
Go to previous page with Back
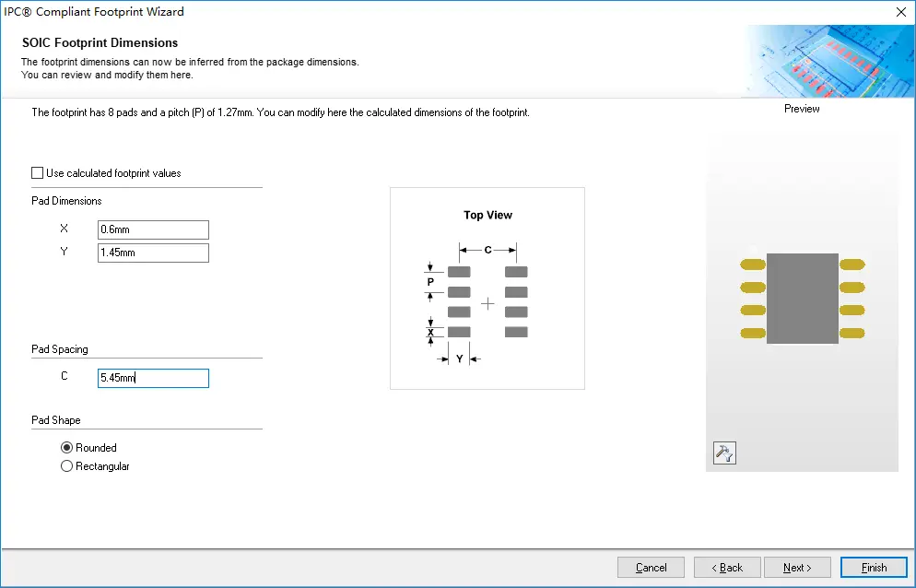727,568
